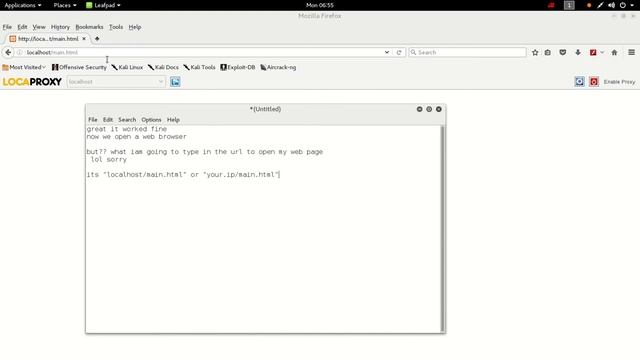Open Leafpad Search menu
Image resolution: width=640 pixels, height=360 pixels.
tap(127, 120)
